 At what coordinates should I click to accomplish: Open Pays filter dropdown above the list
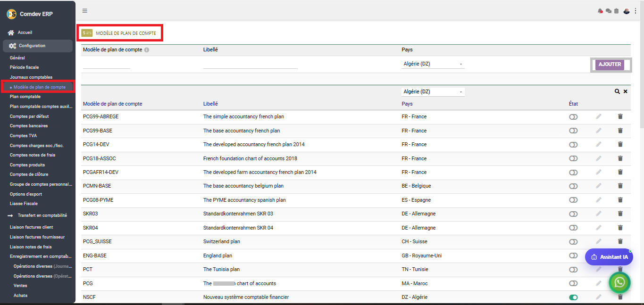pos(433,92)
